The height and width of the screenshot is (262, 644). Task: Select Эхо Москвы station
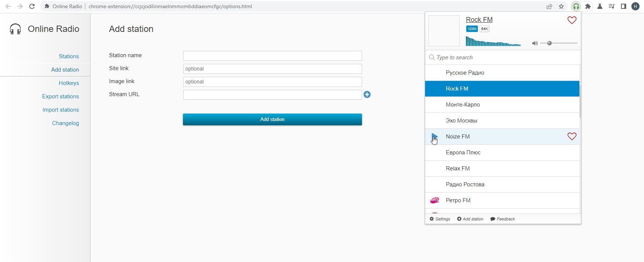pyautogui.click(x=502, y=121)
